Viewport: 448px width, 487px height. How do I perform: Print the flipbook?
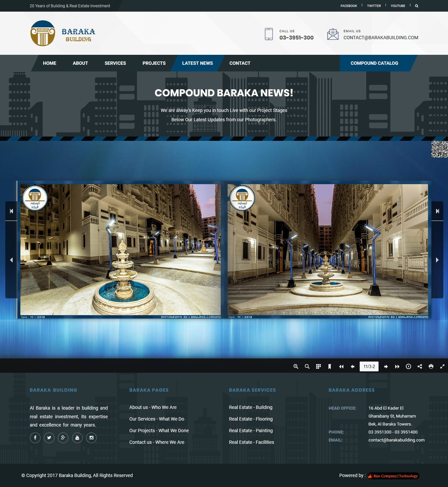click(431, 366)
